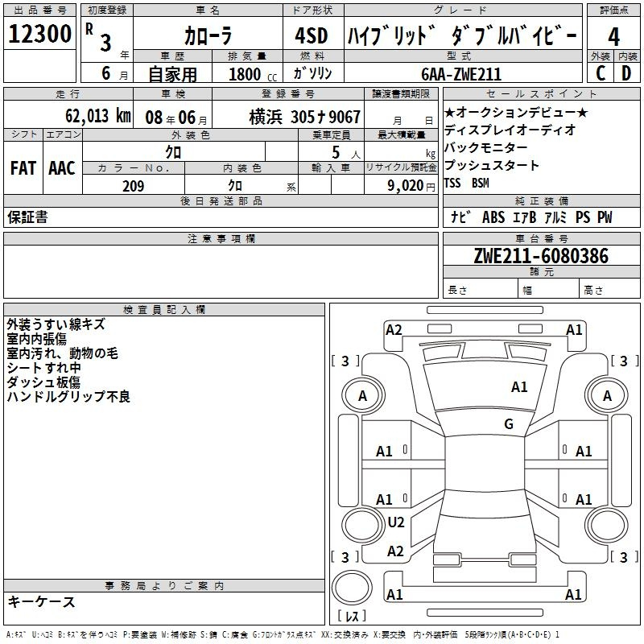Viewport: 644px width, 644px height.
Task: Click the exterior grade C cell
Action: click(x=600, y=73)
